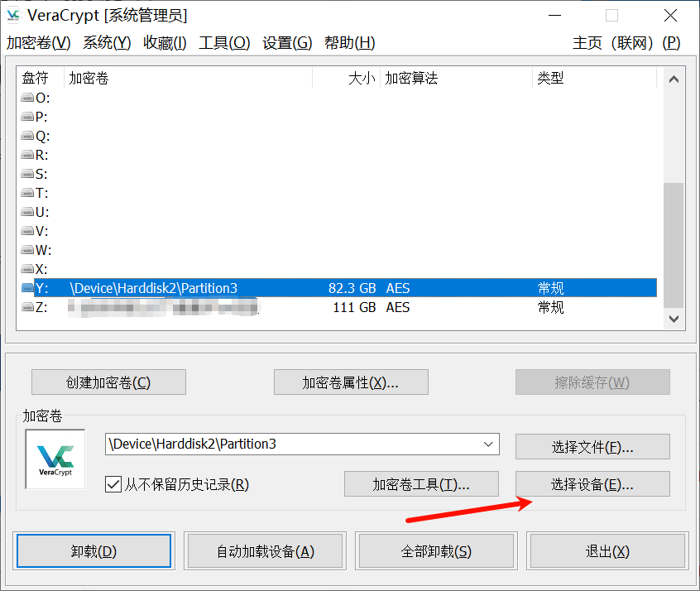Open the 帮助(H) menu

(x=349, y=43)
